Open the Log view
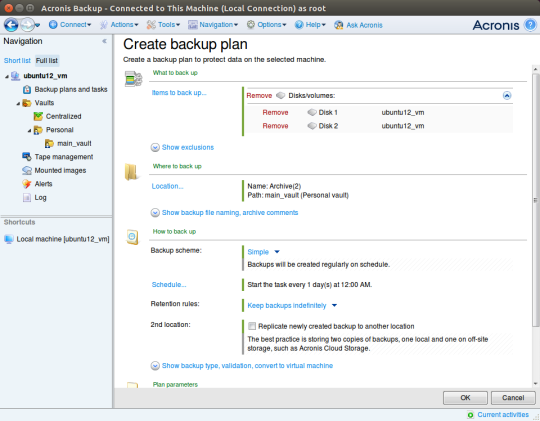Image resolution: width=540 pixels, height=421 pixels. tap(40, 198)
